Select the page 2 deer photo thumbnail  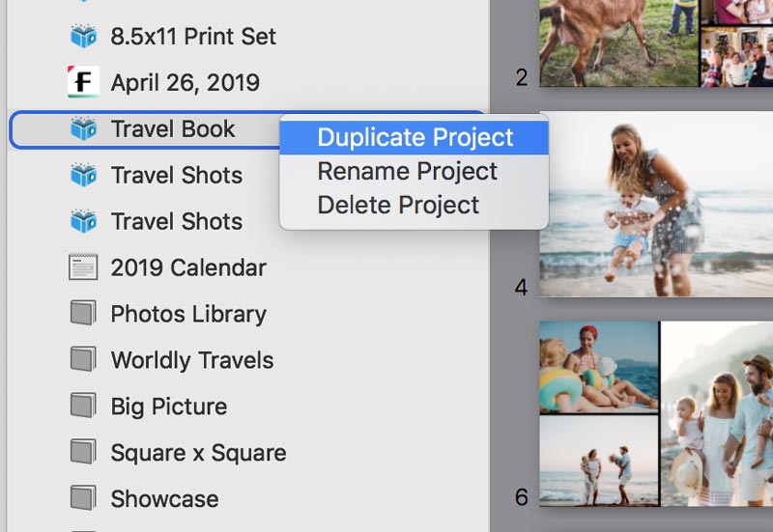pyautogui.click(x=619, y=43)
